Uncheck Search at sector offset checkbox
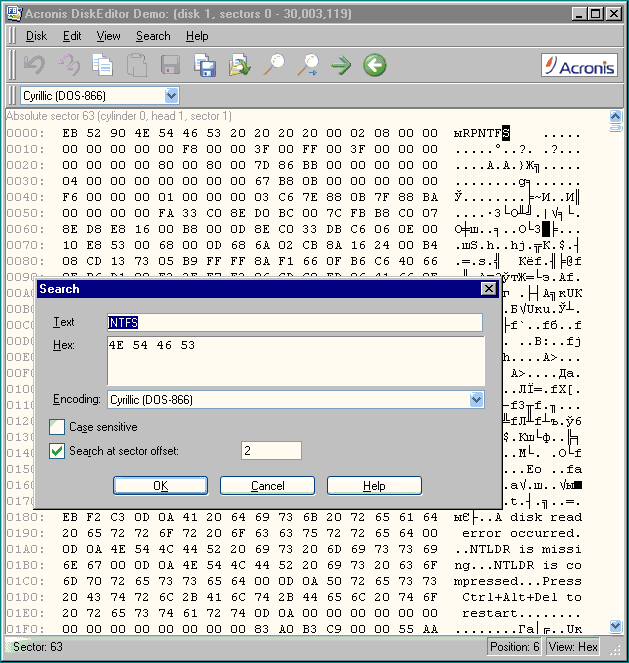 pyautogui.click(x=57, y=451)
